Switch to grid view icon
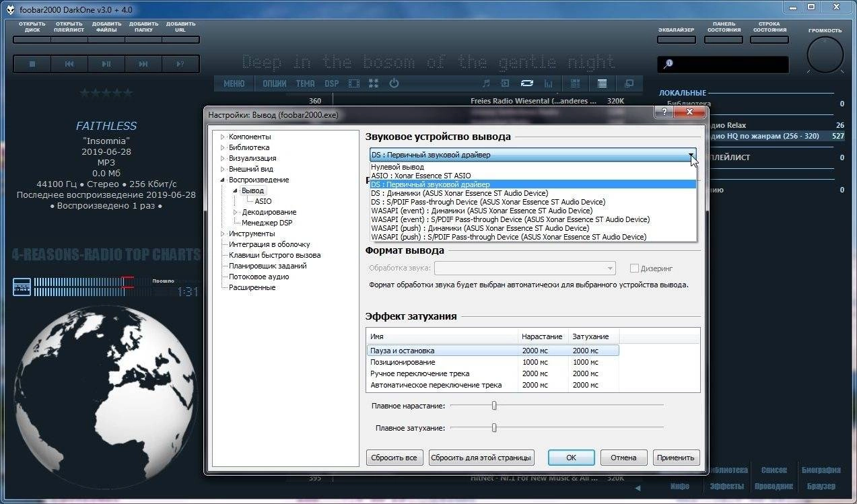Screen dimensions: 857x504 (576, 83)
